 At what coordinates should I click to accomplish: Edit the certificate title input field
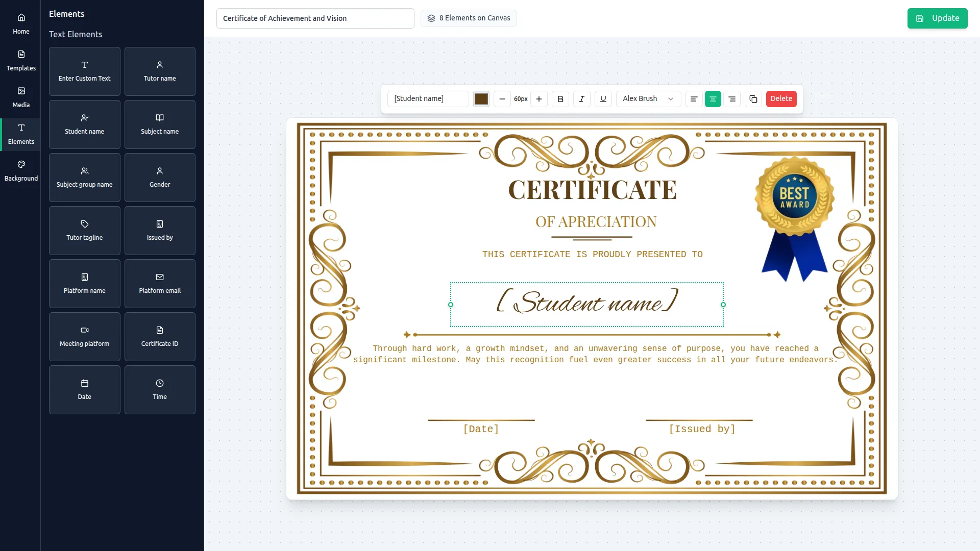315,18
